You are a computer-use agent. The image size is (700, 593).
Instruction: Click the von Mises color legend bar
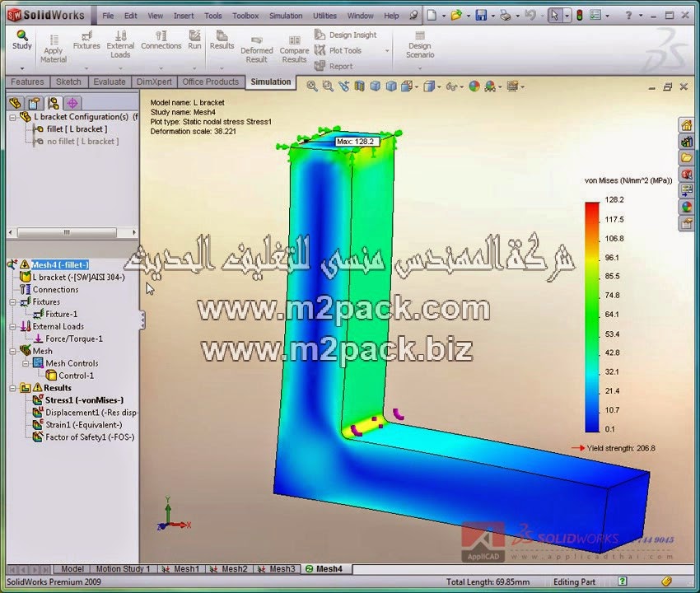coord(592,317)
